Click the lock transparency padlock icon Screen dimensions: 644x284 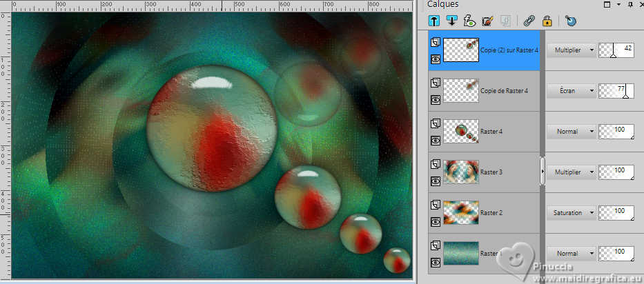[547, 20]
